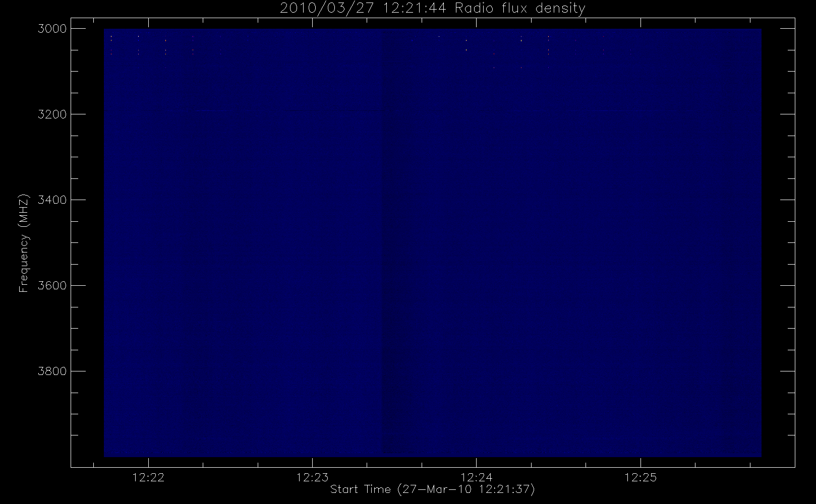Click the 'Start Time (27-Mar-10 12:21:37)' axis title
The width and height of the screenshot is (816, 504).
pos(432,489)
